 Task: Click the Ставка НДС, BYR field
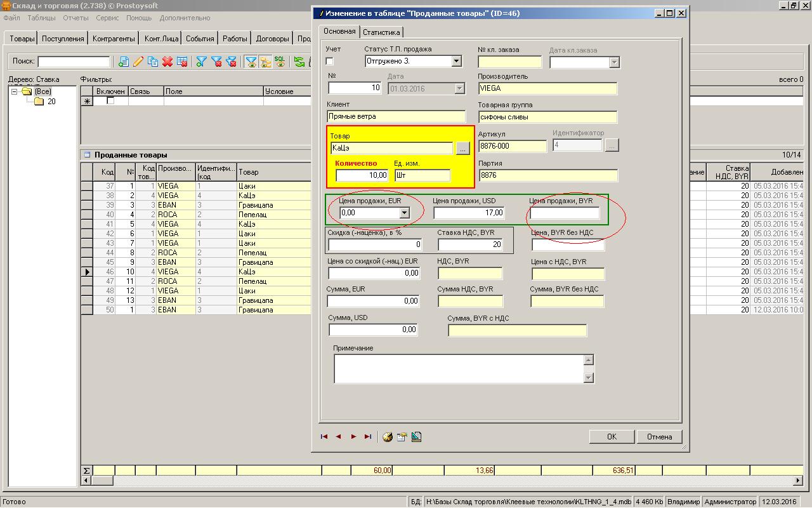(x=470, y=244)
